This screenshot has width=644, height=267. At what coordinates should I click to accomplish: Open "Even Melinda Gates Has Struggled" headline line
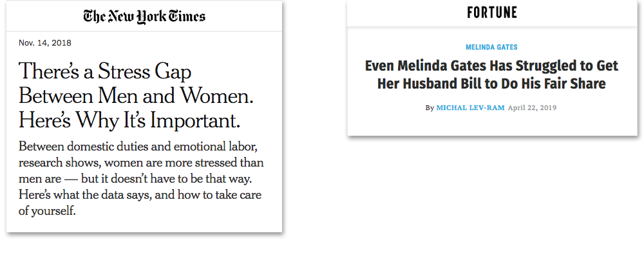pyautogui.click(x=491, y=66)
